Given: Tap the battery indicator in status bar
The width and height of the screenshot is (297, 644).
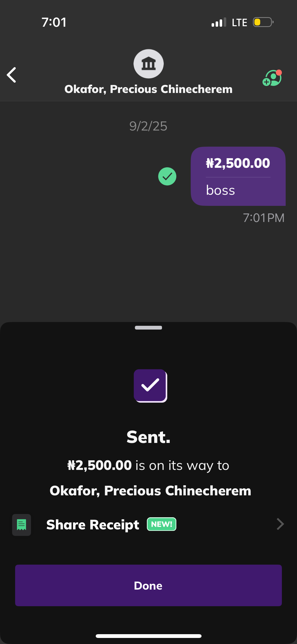Looking at the screenshot, I should pyautogui.click(x=263, y=22).
